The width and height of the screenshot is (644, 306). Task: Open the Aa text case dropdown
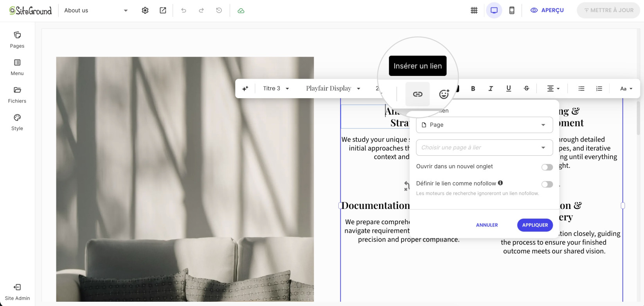[x=626, y=88]
